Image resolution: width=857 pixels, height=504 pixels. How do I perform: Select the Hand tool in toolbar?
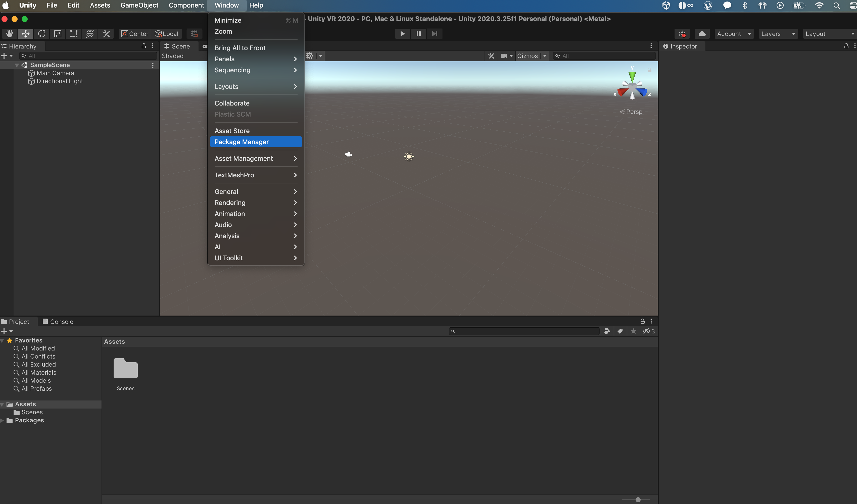pos(9,34)
